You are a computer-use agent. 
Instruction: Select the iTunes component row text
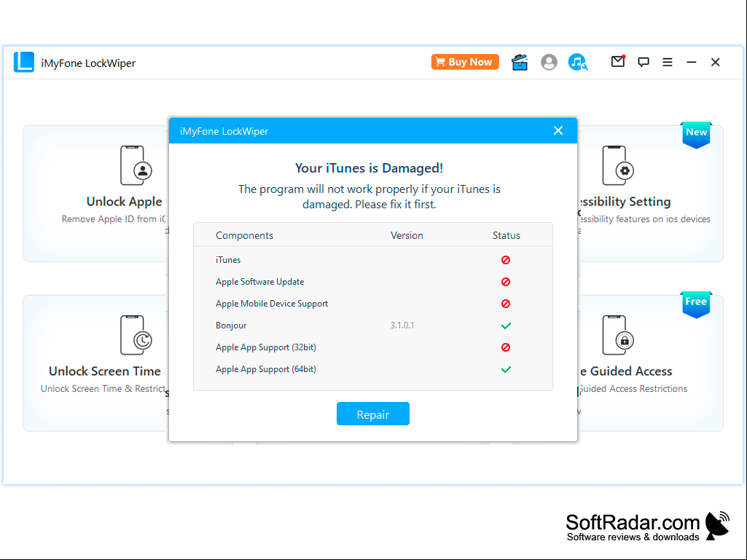coord(228,260)
